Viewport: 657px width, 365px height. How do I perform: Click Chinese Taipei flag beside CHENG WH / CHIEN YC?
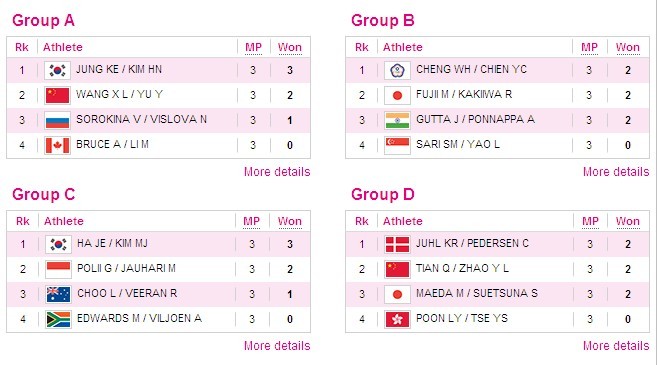[397, 70]
